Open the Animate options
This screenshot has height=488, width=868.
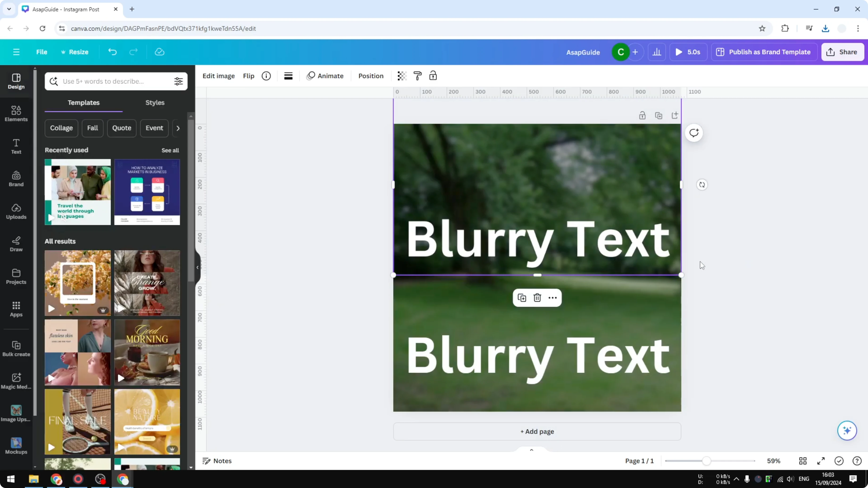click(x=325, y=76)
